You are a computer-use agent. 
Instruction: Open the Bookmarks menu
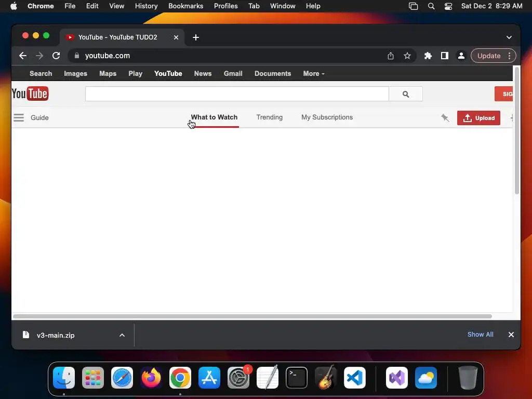[x=185, y=6]
